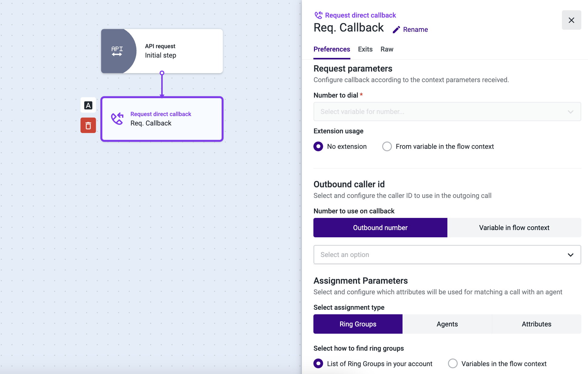Switch to the Exits tab
588x374 pixels.
[365, 49]
